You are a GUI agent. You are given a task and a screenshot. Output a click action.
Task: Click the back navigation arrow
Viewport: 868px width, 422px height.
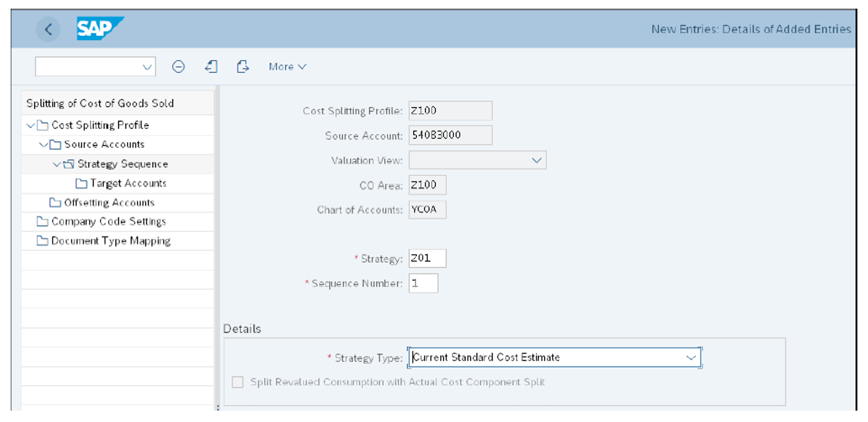49,29
